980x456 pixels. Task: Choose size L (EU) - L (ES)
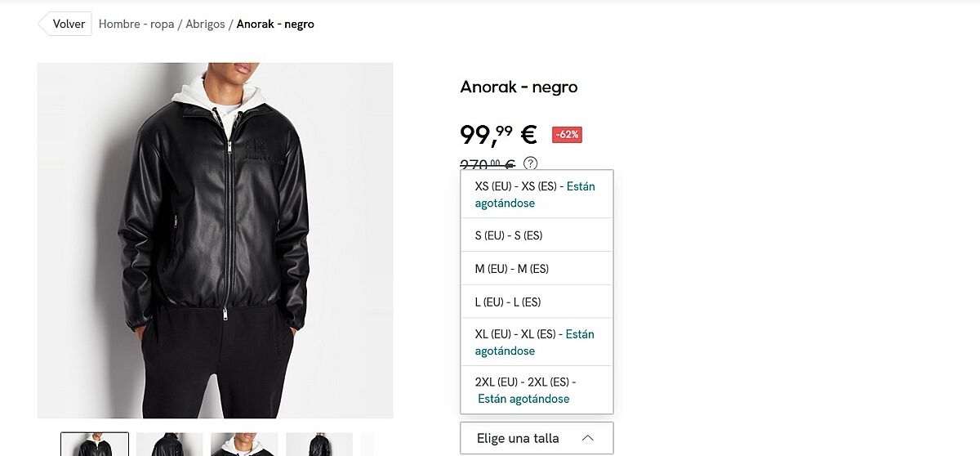pyautogui.click(x=537, y=302)
